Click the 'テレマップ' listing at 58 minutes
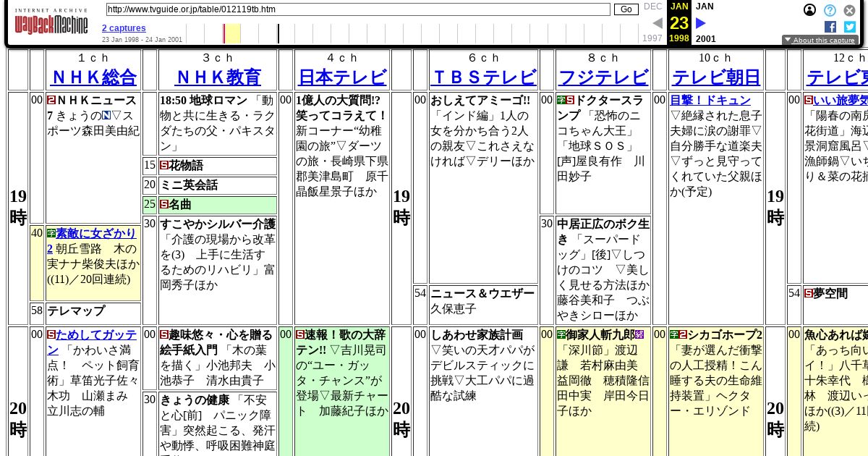Viewport: 868px width, 456px height. click(x=76, y=311)
